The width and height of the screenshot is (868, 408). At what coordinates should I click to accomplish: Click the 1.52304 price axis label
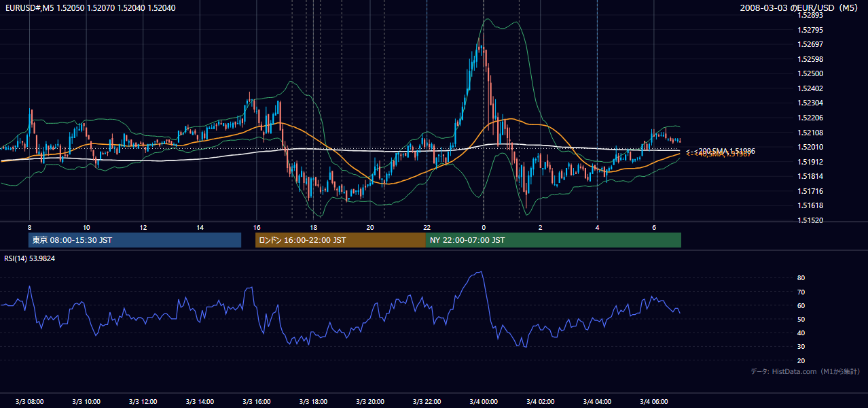810,103
